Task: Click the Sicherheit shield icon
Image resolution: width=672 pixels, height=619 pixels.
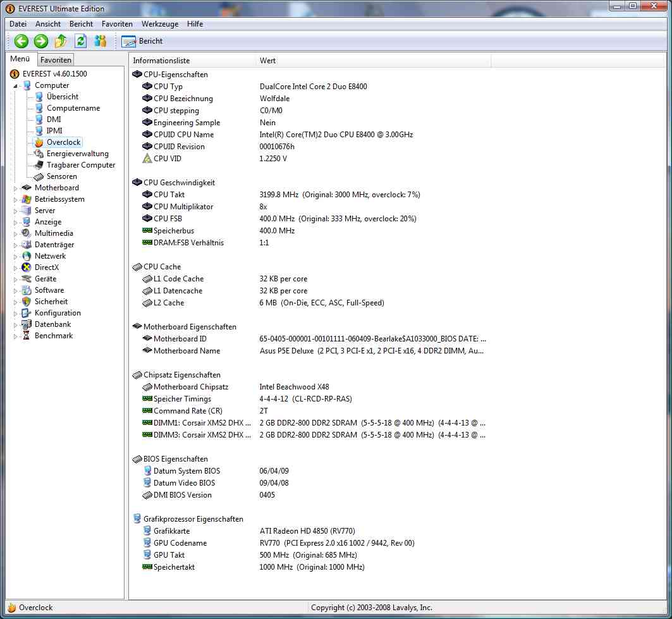Action: [27, 302]
